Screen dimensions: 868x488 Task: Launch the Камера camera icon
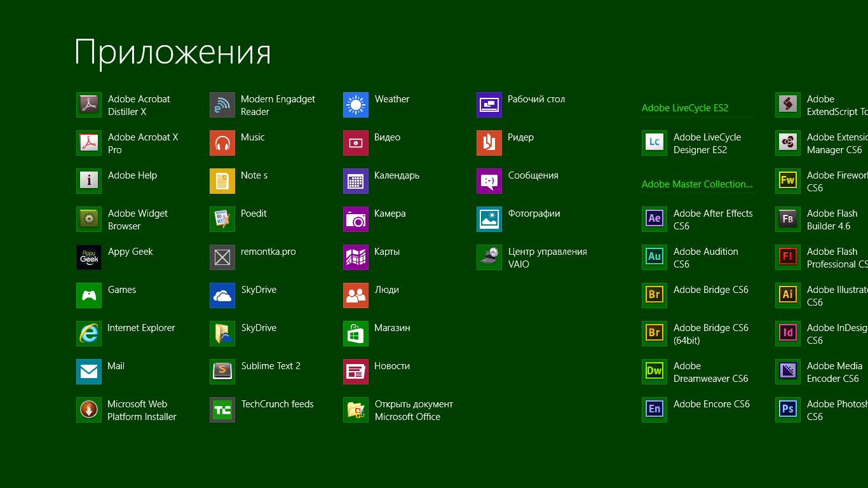tap(356, 219)
